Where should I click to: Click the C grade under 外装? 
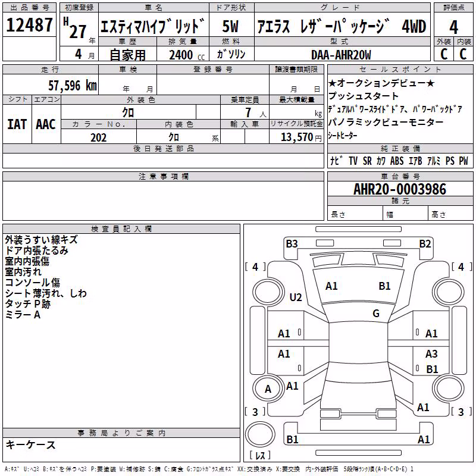444,54
